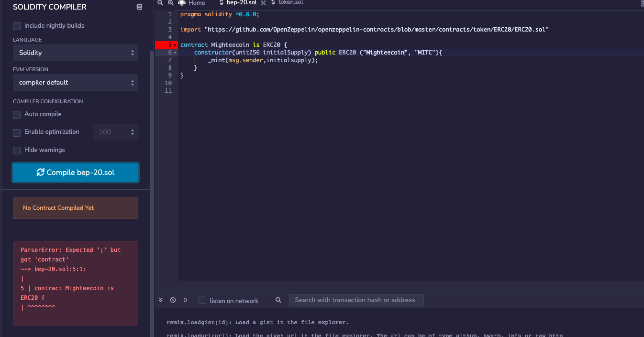644x337 pixels.
Task: Open the Language dropdown showing Solidity
Action: point(76,53)
